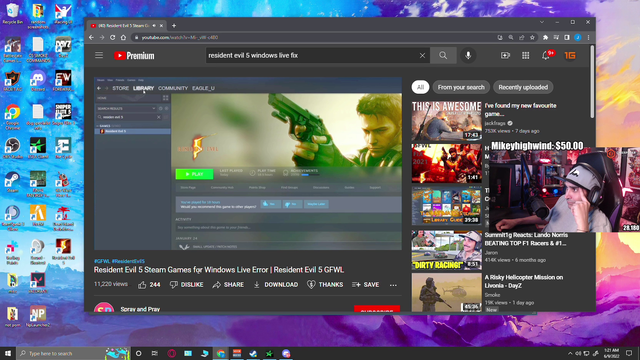
Task: Open Windows Start menu
Action: click(x=8, y=353)
